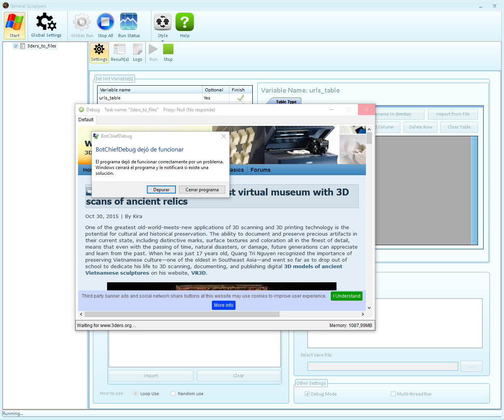Select the Loop Use radio button
Viewport: 504px width, 420px height.
coord(136,394)
